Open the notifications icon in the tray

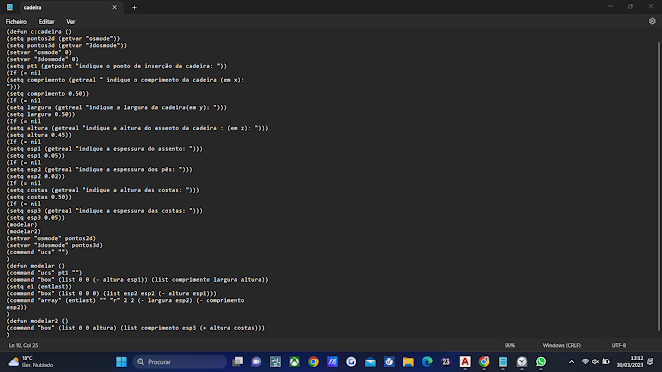click(650, 362)
